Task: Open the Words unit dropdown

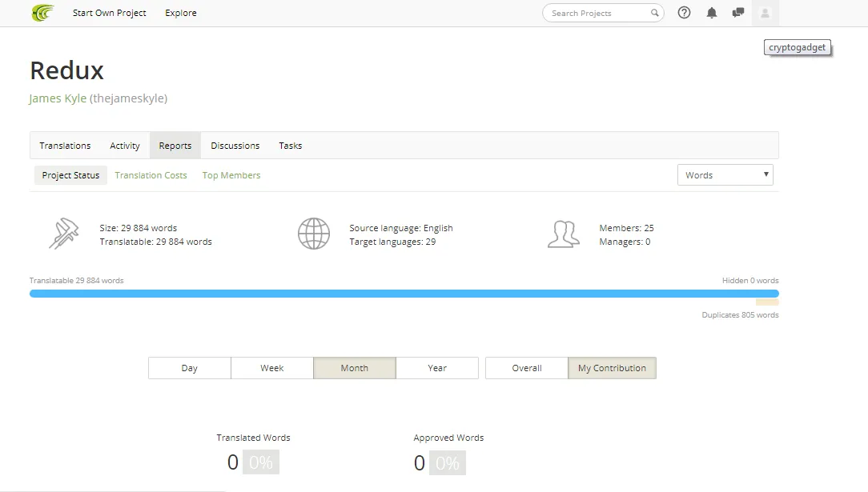Action: click(x=725, y=175)
